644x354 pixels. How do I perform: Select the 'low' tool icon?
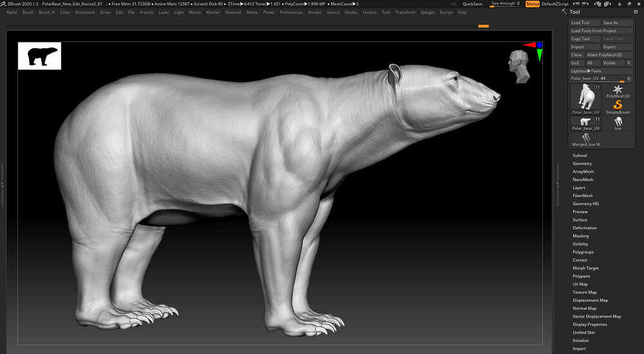[618, 123]
